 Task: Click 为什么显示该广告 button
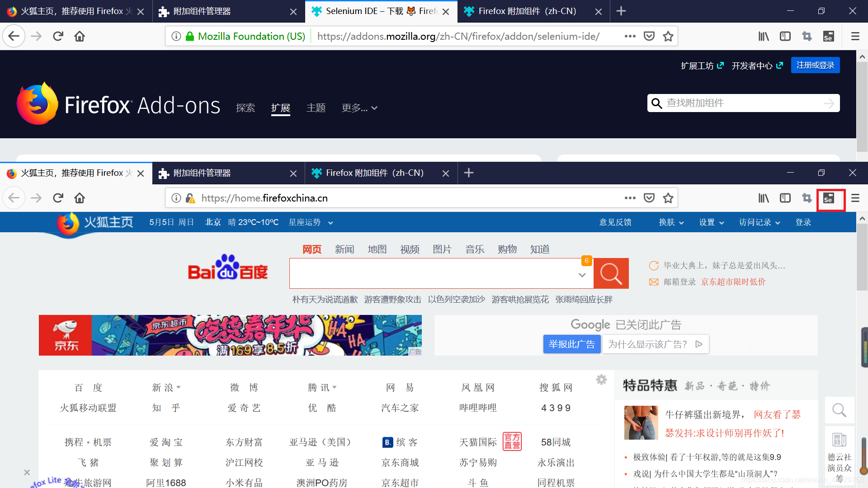pyautogui.click(x=655, y=344)
